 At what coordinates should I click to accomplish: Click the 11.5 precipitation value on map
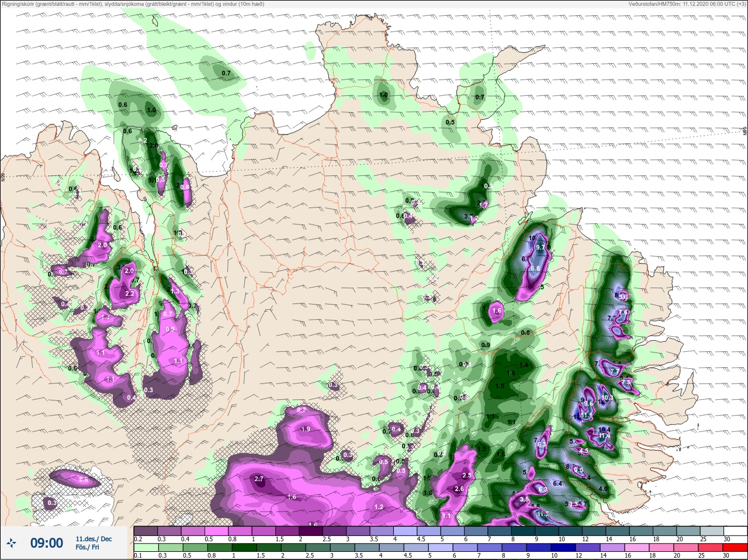542,514
